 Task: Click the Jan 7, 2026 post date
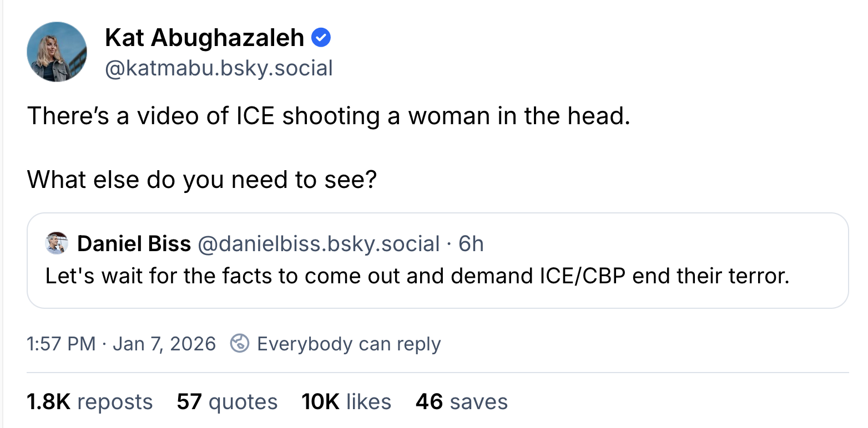click(164, 344)
